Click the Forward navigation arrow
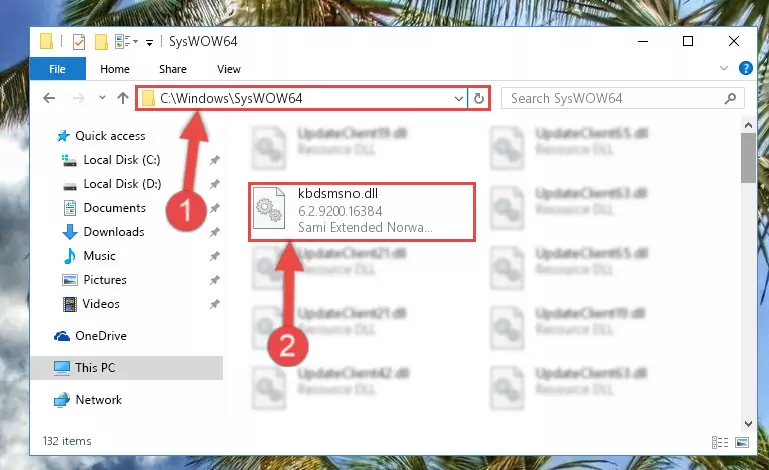Image resolution: width=769 pixels, height=470 pixels. [x=78, y=98]
